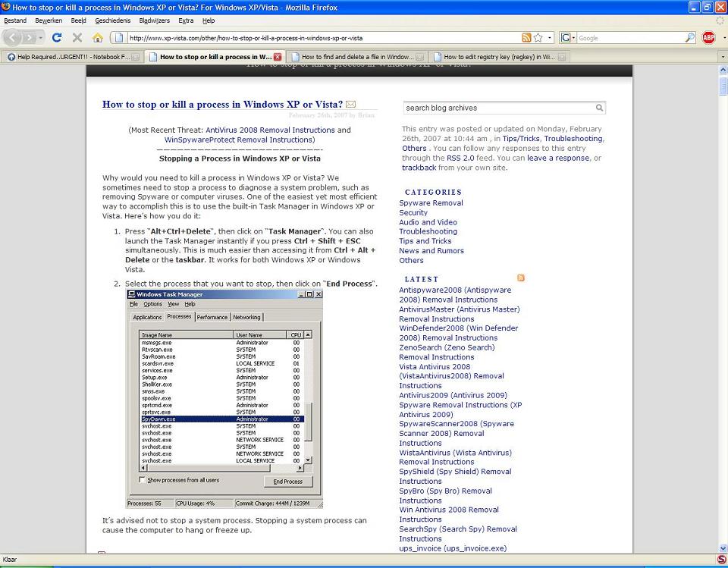728x568 pixels.
Task: Reload the current page
Action: 57,38
